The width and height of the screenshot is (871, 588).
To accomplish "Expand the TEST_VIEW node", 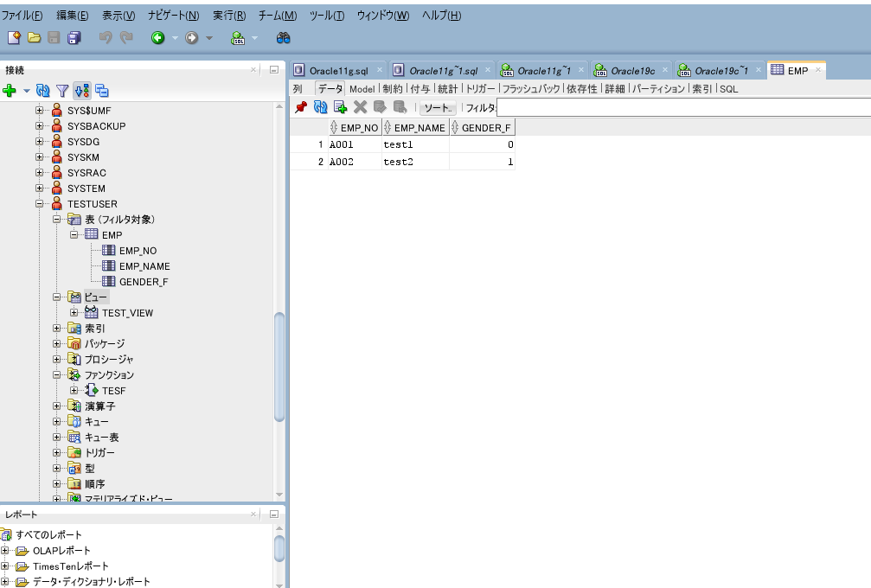I will (x=74, y=313).
